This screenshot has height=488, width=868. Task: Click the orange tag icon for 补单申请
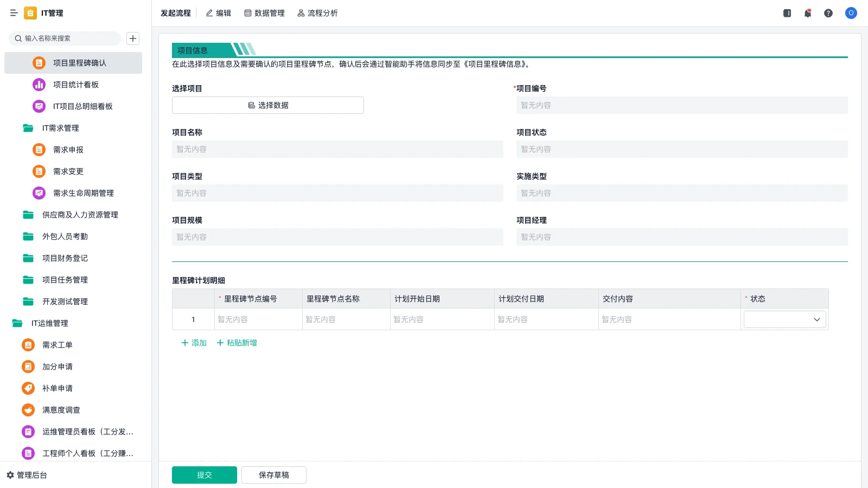(28, 388)
